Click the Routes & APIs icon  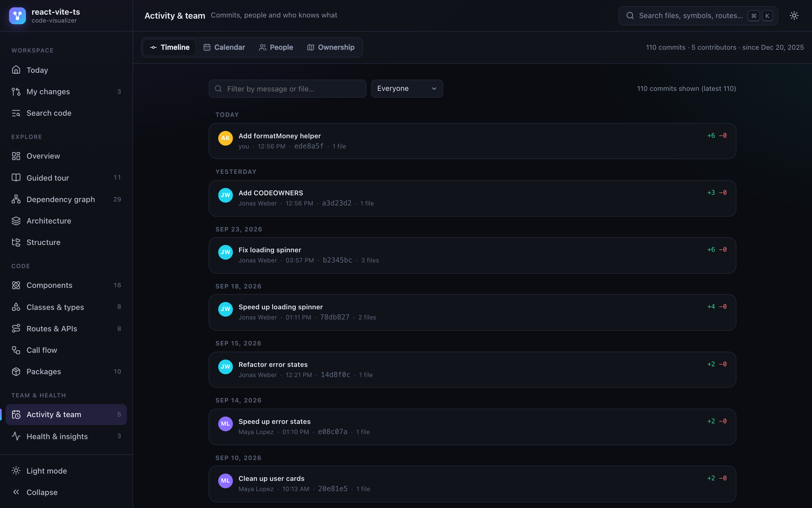tap(16, 329)
